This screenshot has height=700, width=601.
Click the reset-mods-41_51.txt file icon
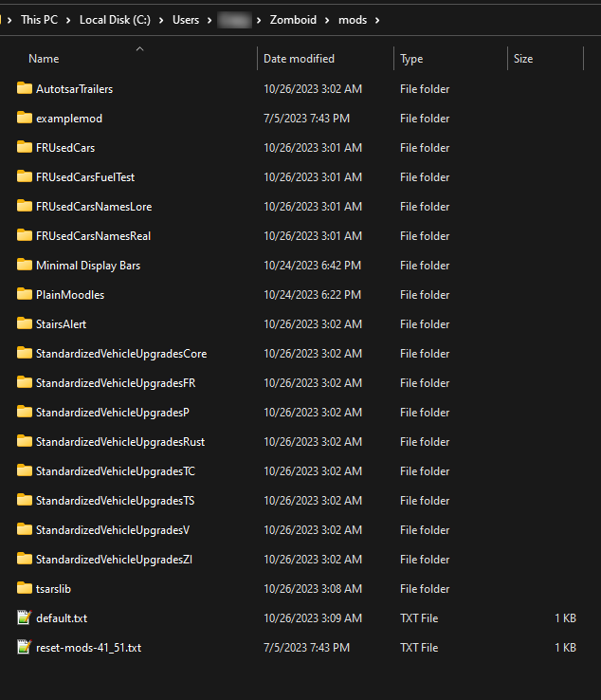tap(25, 647)
